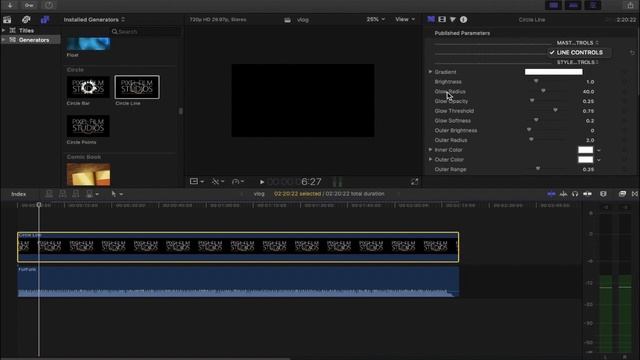Screen dimensions: 640x360
Task: Click the Inner Color swatch
Action: click(x=585, y=150)
